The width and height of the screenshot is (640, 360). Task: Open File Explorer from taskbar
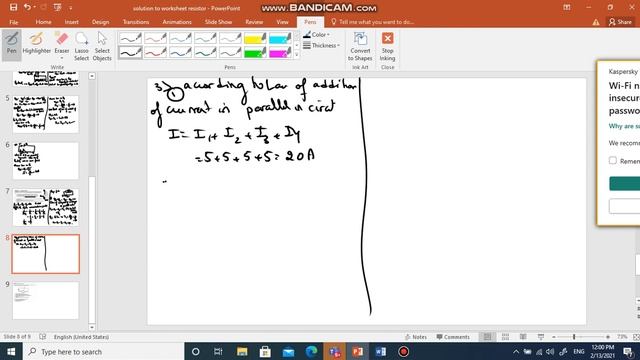pos(242,351)
